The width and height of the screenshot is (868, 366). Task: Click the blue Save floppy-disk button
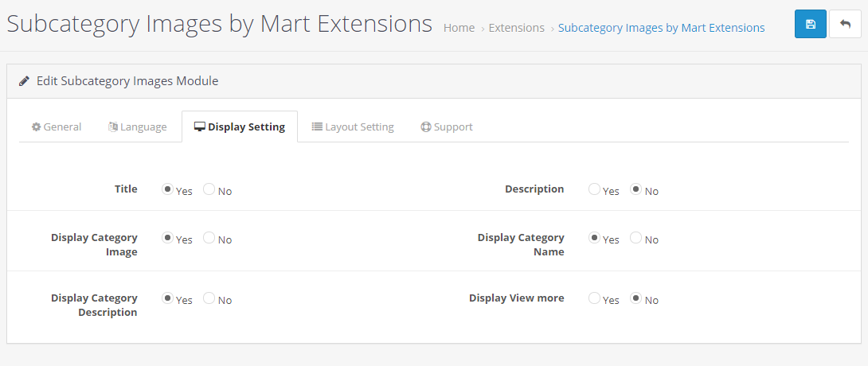coord(811,24)
